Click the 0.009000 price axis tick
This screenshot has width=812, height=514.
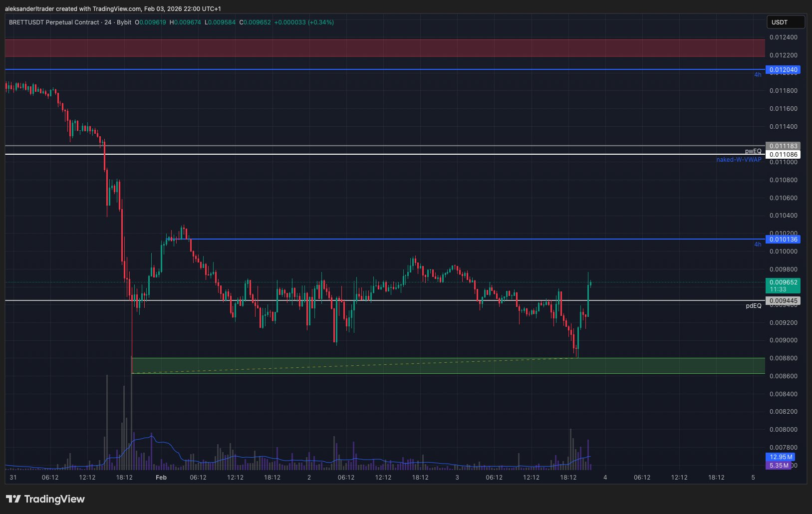(783, 340)
